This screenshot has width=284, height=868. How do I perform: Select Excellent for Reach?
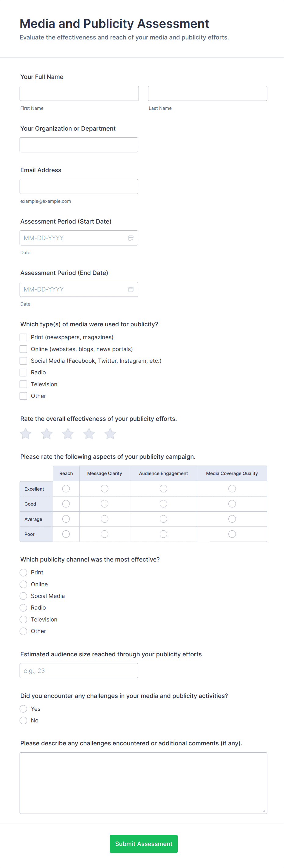(66, 488)
